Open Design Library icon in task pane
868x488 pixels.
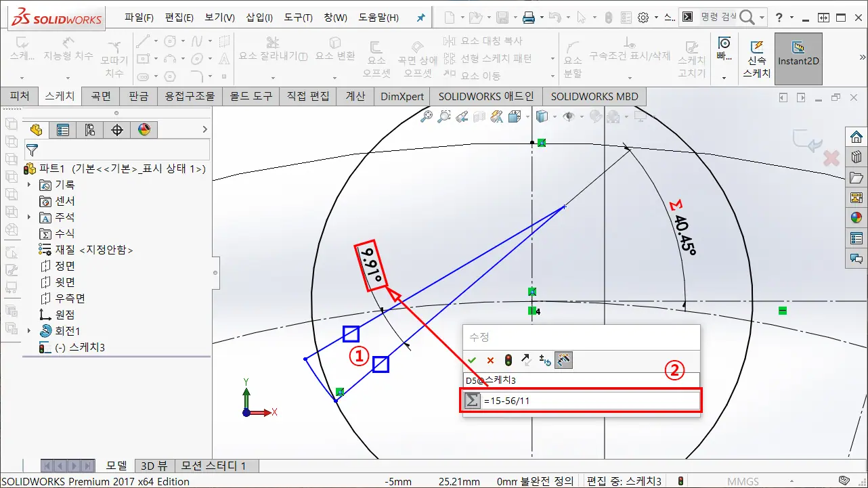856,157
